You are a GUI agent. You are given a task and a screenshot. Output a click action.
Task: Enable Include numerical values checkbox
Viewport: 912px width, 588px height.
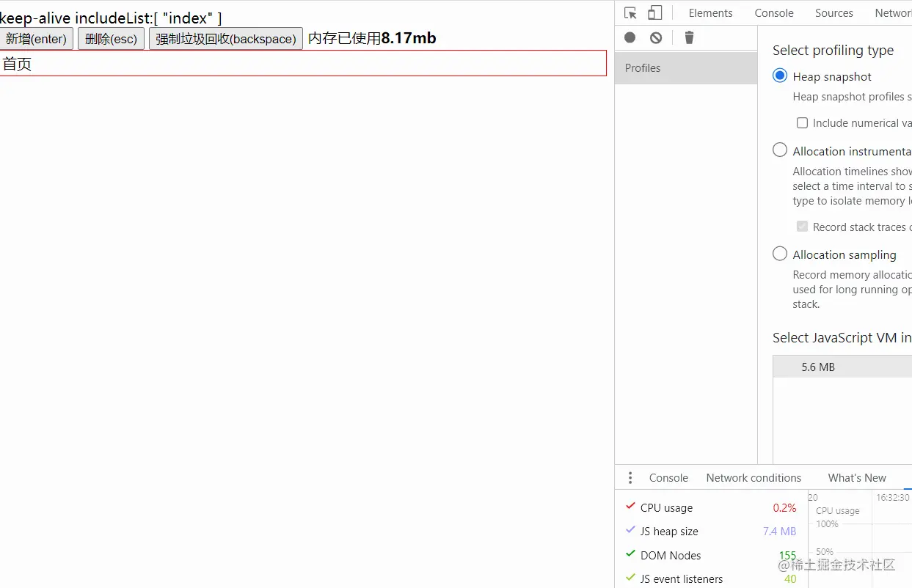(803, 123)
